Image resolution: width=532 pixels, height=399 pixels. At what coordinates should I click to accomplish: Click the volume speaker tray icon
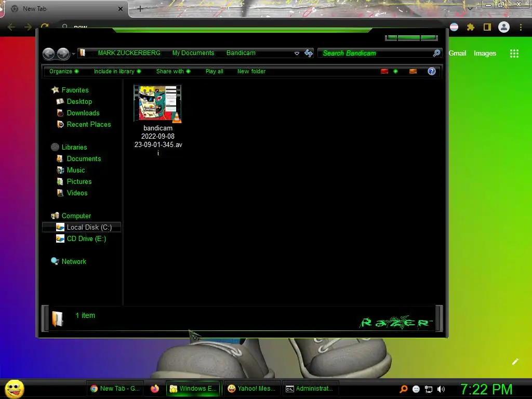[441, 389]
